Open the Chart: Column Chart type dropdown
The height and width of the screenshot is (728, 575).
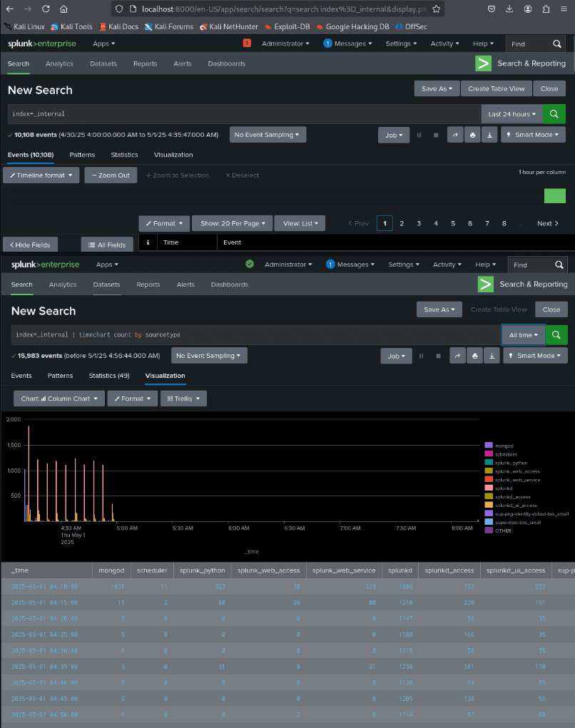(x=59, y=399)
